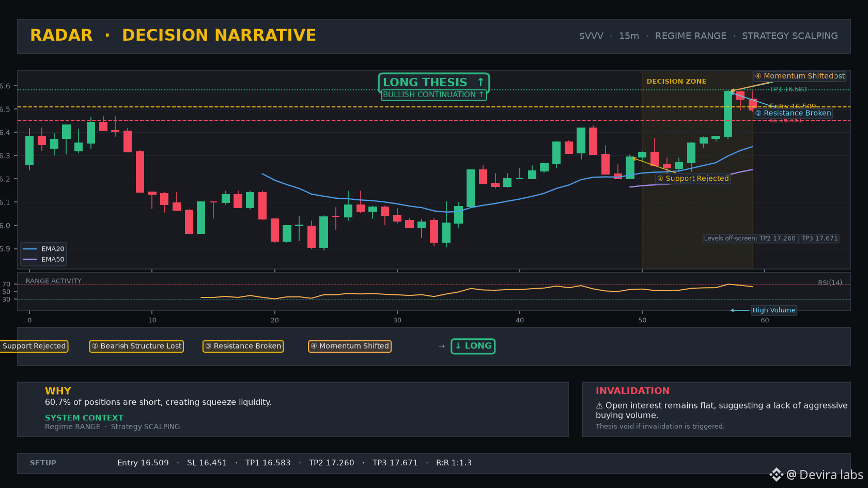
Task: Select the Resistance Broken chart annotation
Action: click(793, 113)
